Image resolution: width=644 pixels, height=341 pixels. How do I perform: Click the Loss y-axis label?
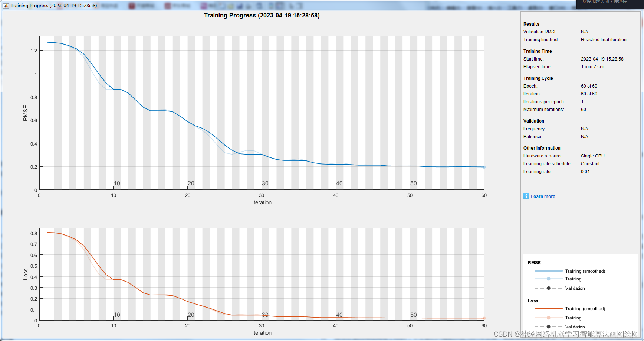pos(26,274)
